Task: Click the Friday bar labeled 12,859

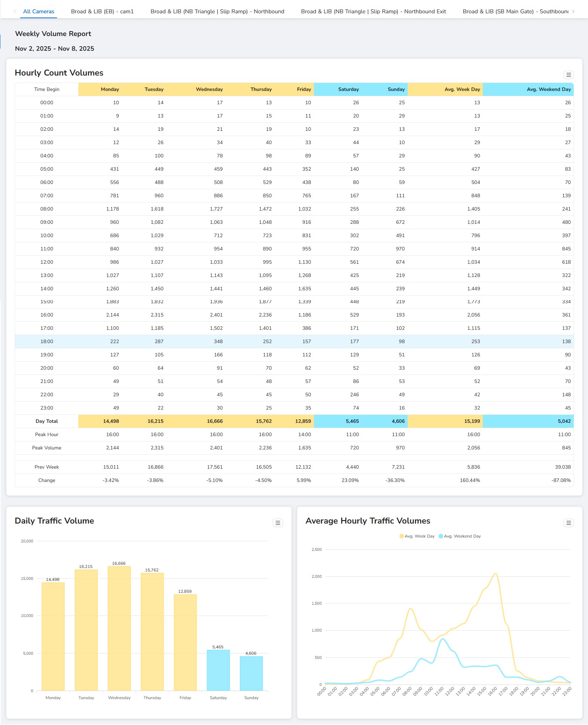Action: pyautogui.click(x=185, y=642)
